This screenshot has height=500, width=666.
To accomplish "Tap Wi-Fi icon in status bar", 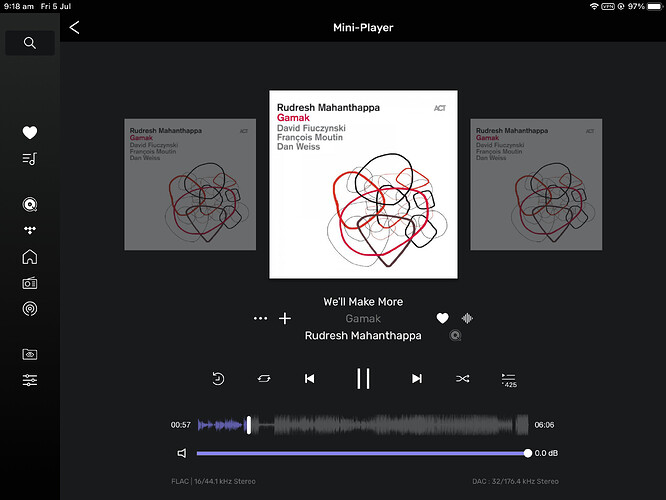I will [x=594, y=6].
